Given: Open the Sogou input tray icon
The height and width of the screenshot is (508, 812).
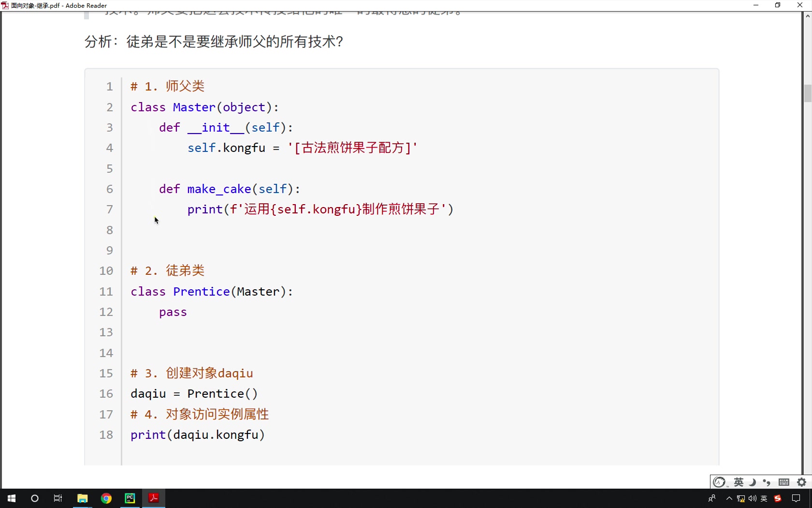Looking at the screenshot, I should tap(778, 498).
